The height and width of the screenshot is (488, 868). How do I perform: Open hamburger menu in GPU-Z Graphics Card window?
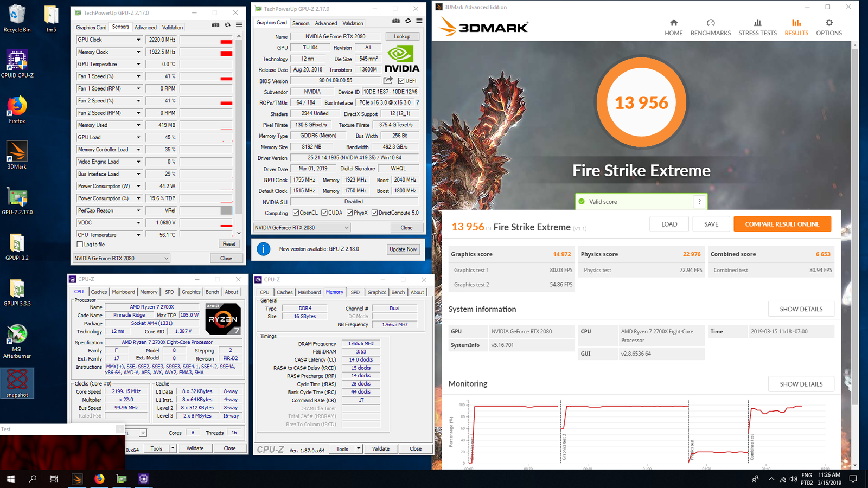419,21
